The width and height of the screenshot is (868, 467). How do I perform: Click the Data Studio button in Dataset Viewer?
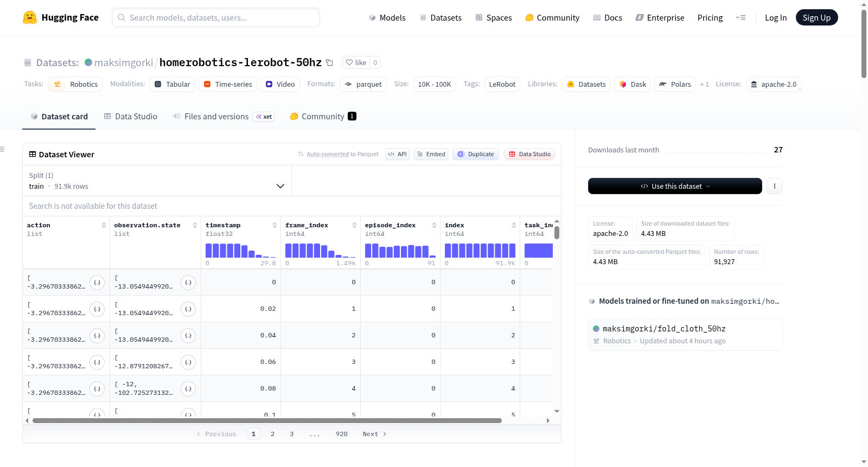tap(529, 154)
